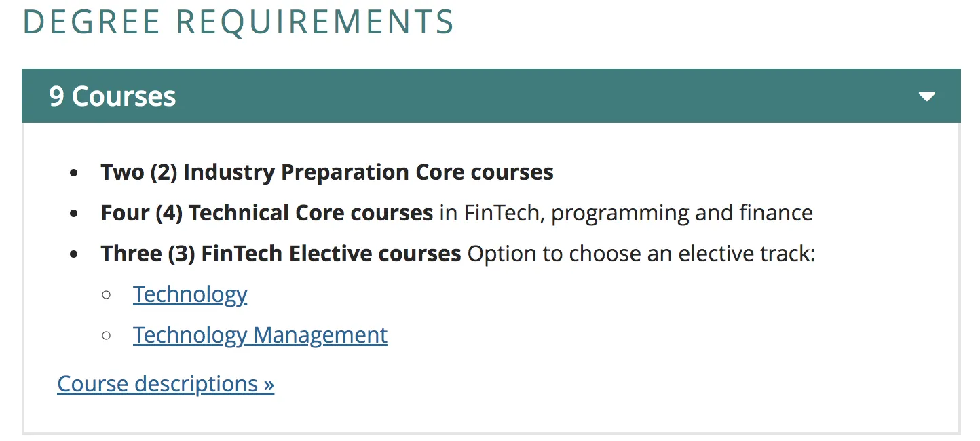Click the number 9 in the accordion header
This screenshot has height=441, width=980.
point(56,96)
